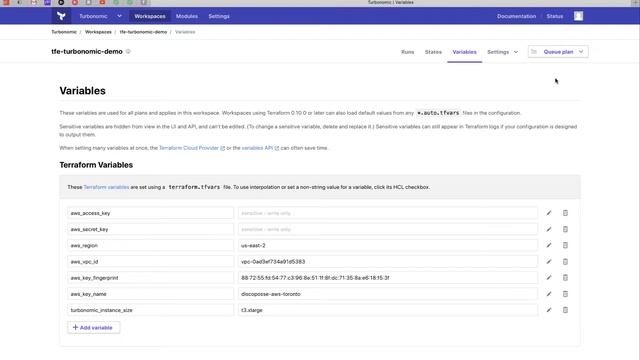Image resolution: width=640 pixels, height=360 pixels.
Task: Click the aws_access_key key field
Action: (x=151, y=213)
